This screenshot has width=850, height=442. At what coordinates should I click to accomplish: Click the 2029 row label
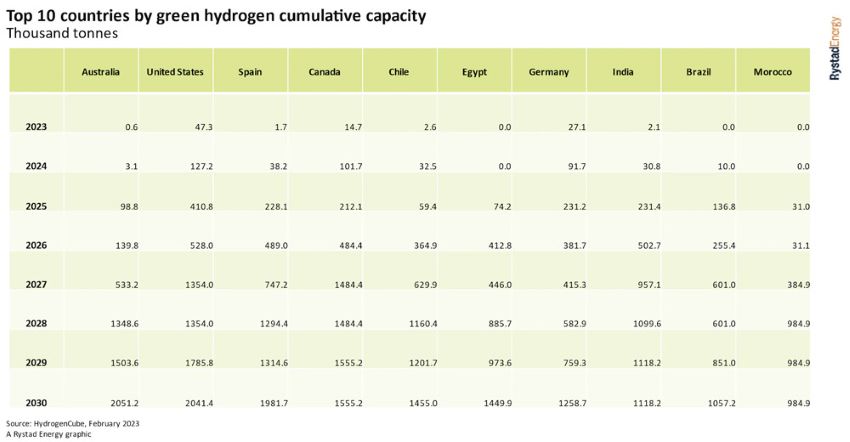coord(36,362)
